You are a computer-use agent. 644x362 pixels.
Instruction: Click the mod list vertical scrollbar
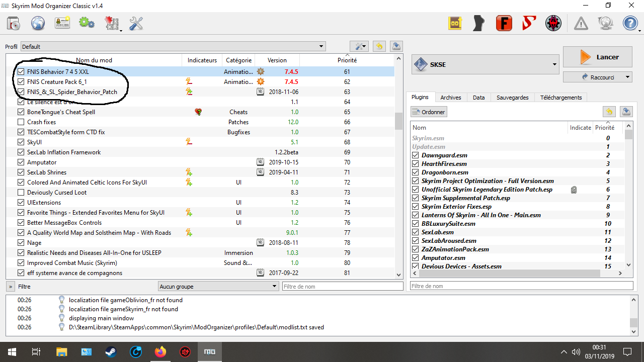coord(398,166)
